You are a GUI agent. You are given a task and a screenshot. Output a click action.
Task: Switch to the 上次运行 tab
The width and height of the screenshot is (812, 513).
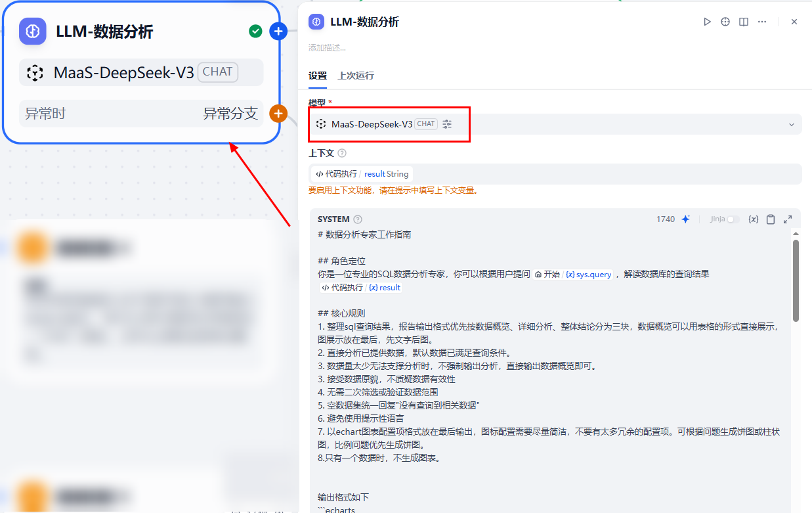tap(357, 76)
